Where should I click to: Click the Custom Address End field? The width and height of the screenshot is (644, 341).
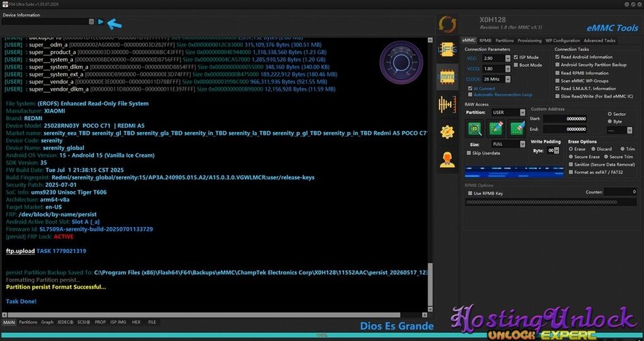pyautogui.click(x=565, y=129)
